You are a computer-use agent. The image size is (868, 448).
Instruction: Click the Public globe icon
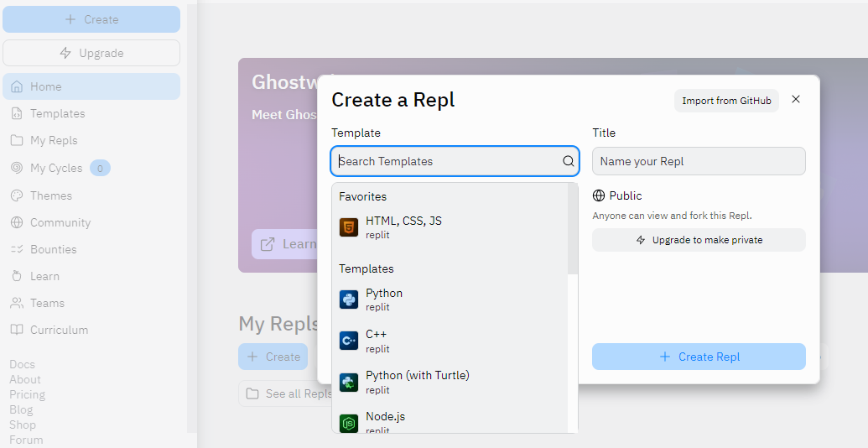point(599,195)
